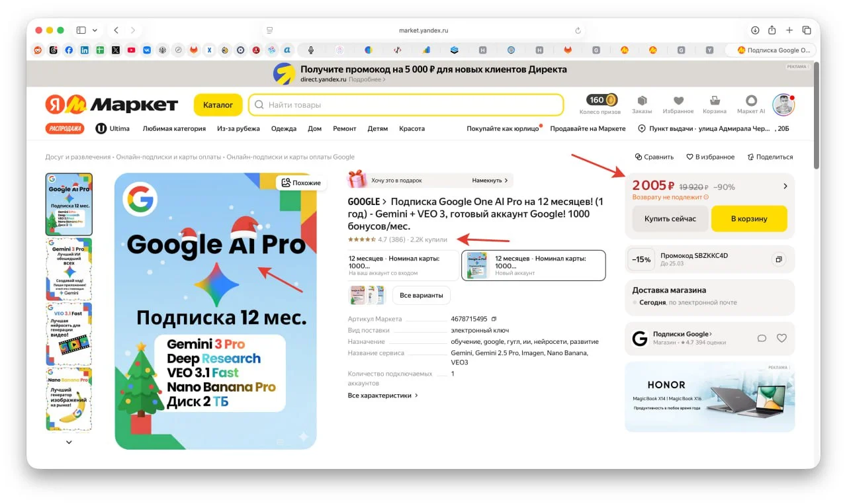Expand 'Все характеристики' list
The image size is (847, 504).
point(383,396)
